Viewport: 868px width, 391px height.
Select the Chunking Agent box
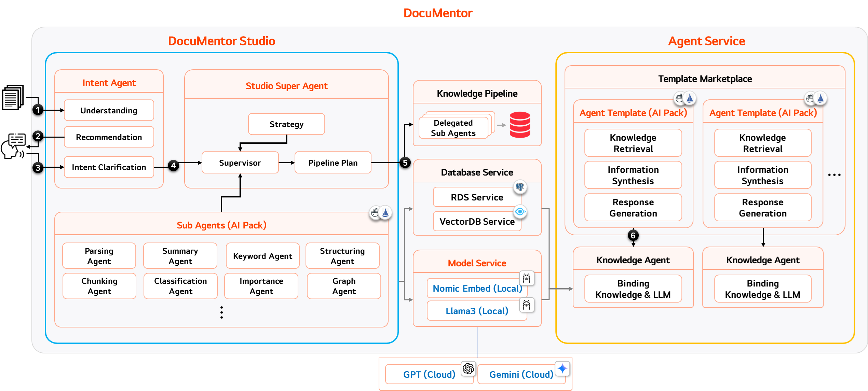[99, 286]
